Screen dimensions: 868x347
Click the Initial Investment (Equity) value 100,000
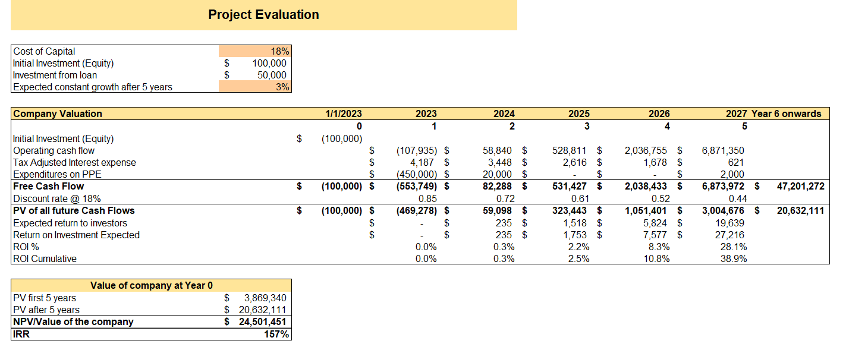tap(268, 63)
